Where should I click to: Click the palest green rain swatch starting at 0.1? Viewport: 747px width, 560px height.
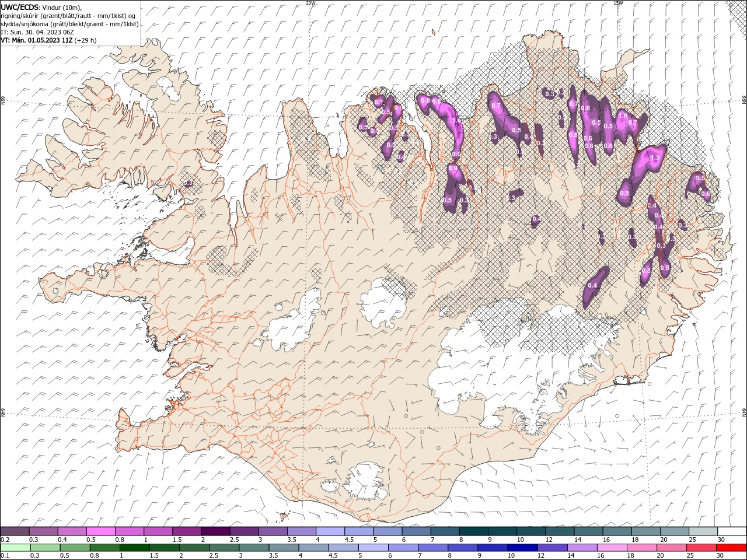coord(15,548)
